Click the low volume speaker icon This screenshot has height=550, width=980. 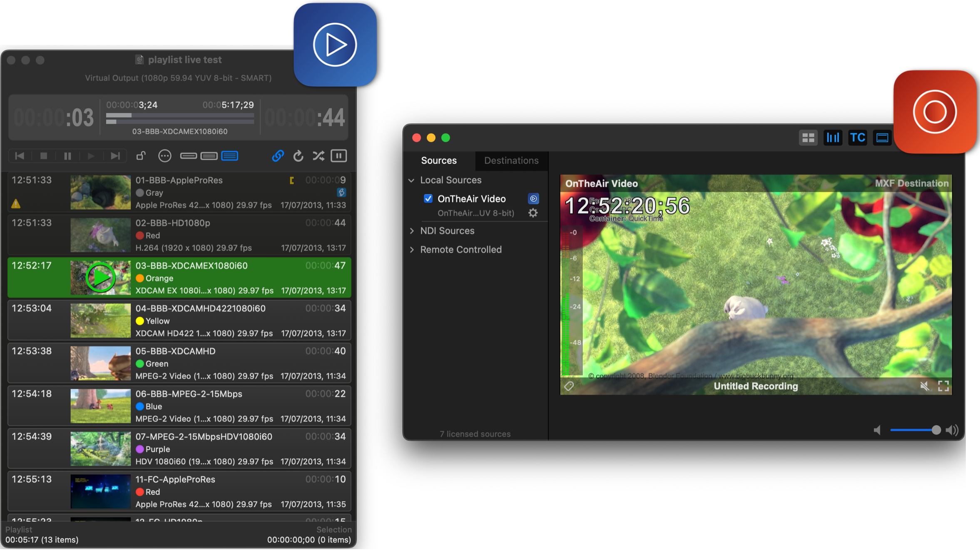tap(877, 430)
